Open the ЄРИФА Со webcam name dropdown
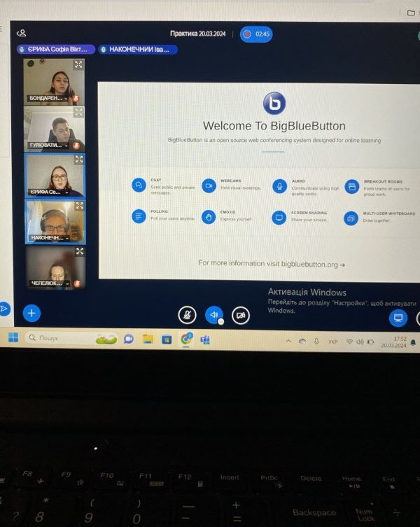The height and width of the screenshot is (527, 420). [49, 192]
